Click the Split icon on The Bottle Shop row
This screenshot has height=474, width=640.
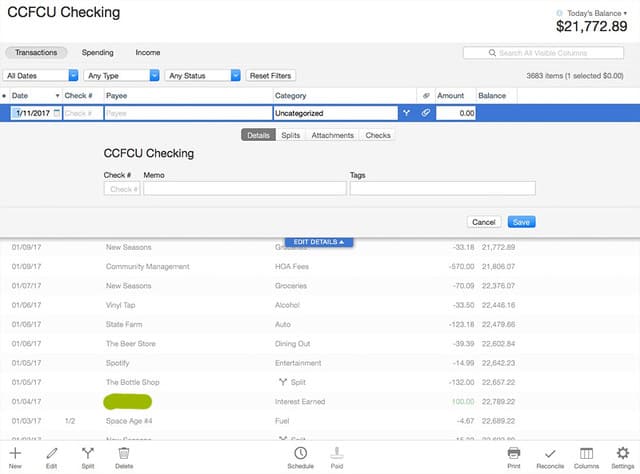coord(282,382)
